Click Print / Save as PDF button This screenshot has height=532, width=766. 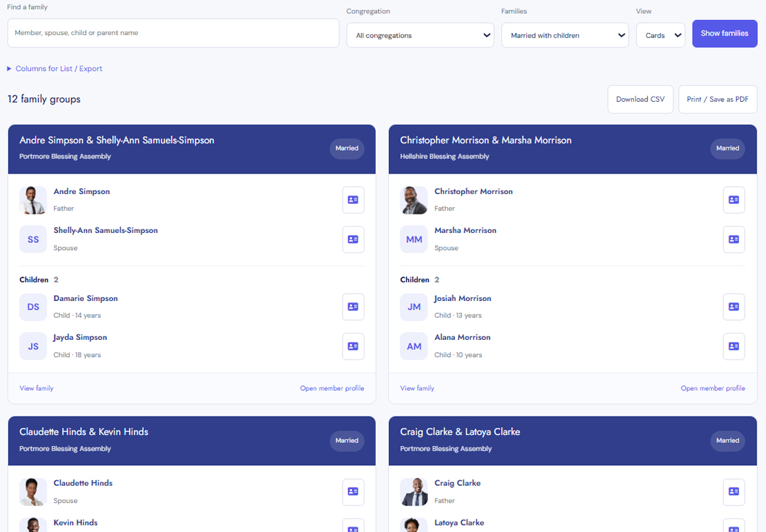(x=718, y=99)
